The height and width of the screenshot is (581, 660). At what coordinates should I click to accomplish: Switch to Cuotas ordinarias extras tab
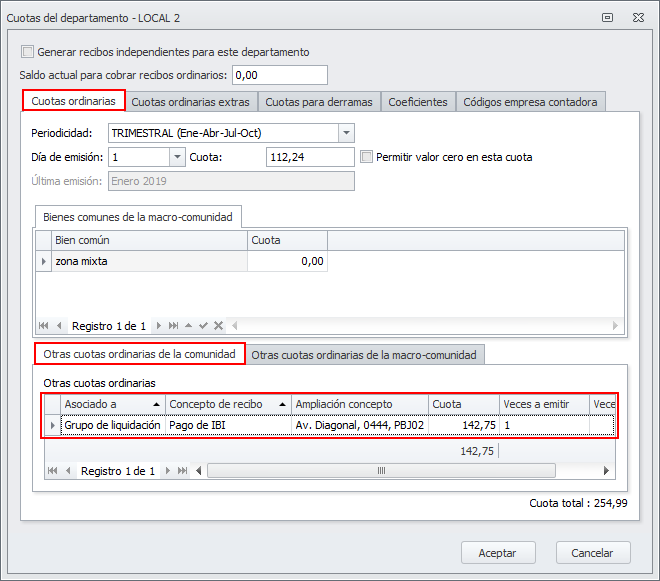(x=191, y=101)
